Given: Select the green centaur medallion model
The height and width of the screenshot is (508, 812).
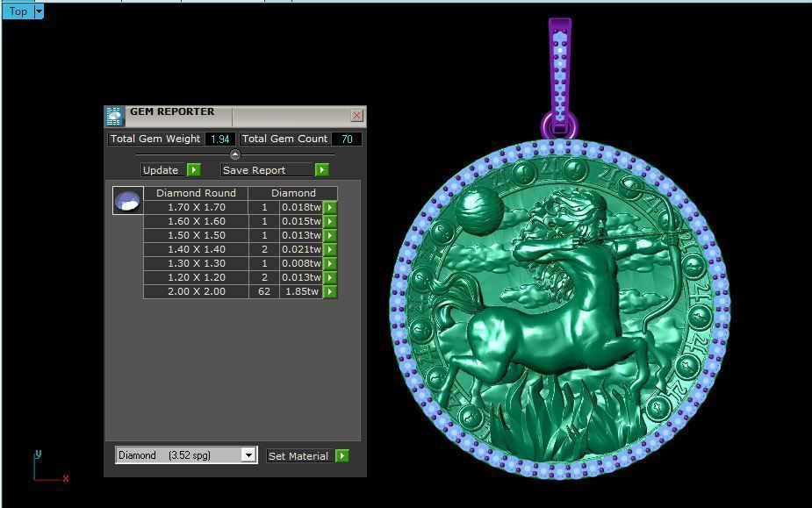Looking at the screenshot, I should click(x=560, y=309).
